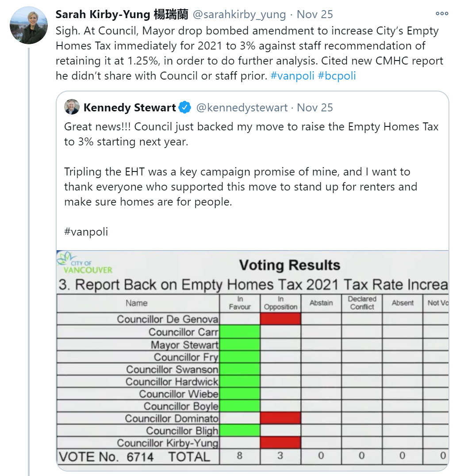Viewport: 460px width, 476px height.
Task: Click the red opposition cell for Kirby-Yung
Action: coord(280,443)
